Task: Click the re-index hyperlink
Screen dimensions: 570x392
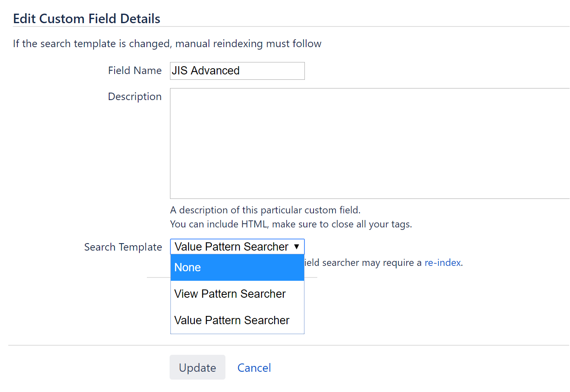Action: [442, 263]
